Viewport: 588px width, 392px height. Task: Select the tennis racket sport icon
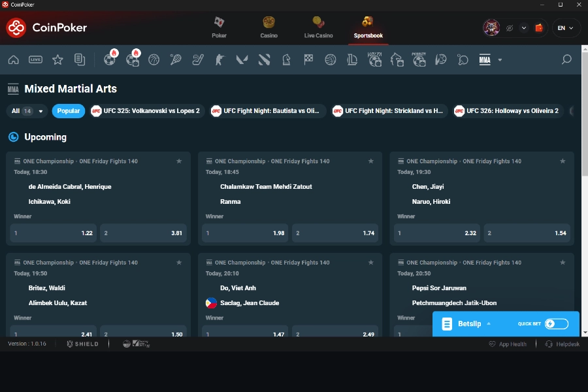tap(176, 60)
